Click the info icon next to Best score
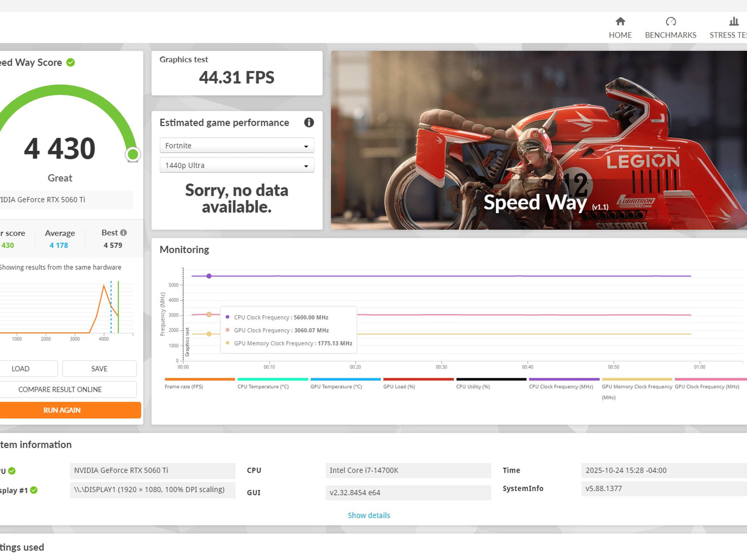Viewport: 747px width, 560px height. [123, 233]
